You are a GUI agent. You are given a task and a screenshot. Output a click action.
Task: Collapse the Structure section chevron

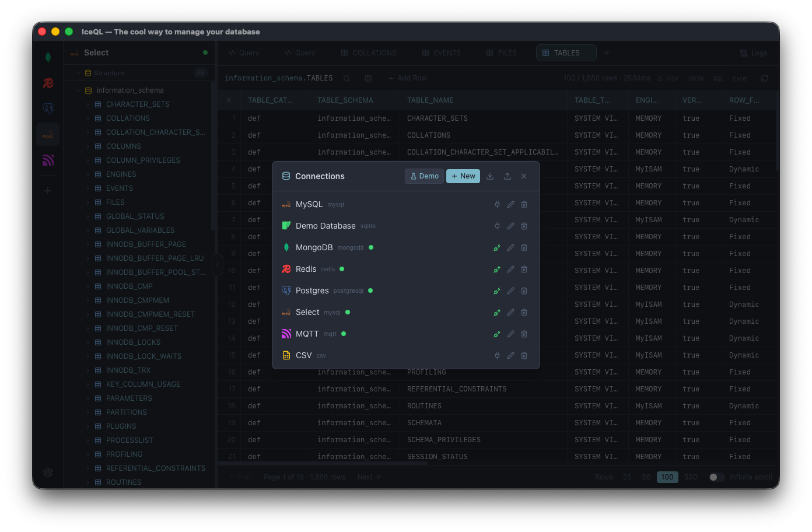point(79,73)
